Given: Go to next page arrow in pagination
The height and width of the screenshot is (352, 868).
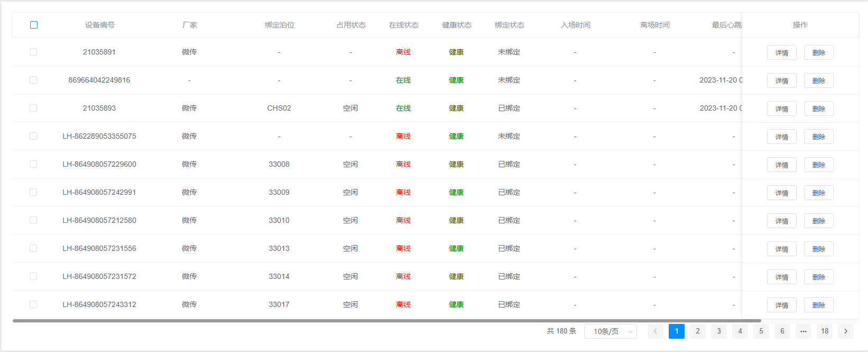Looking at the screenshot, I should (x=845, y=331).
